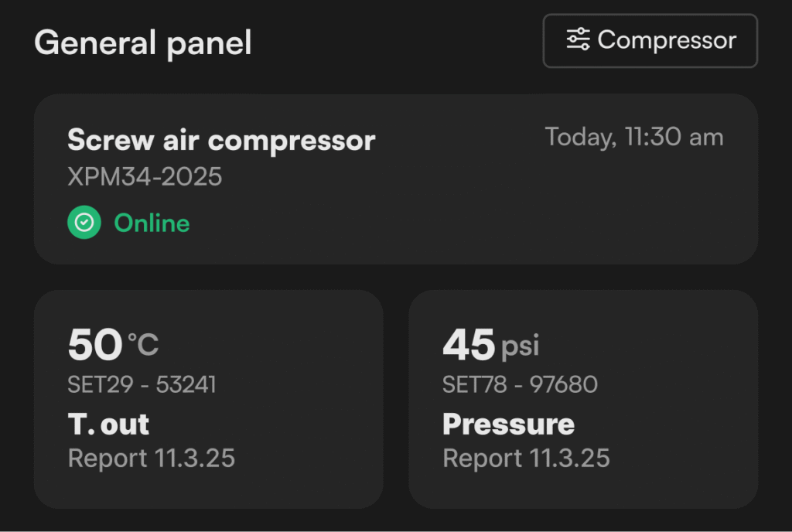Click the Today, 11:30 am timestamp
The image size is (792, 532).
[x=634, y=138]
